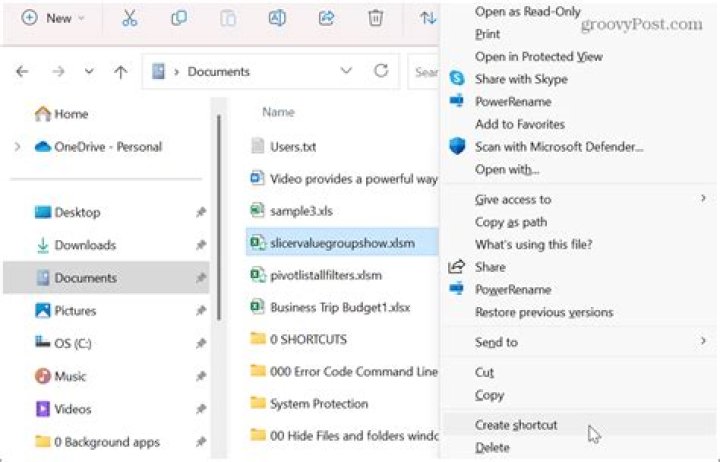Select slicervaluegroupshow.xlsm file
This screenshot has height=462, width=720.
click(342, 243)
